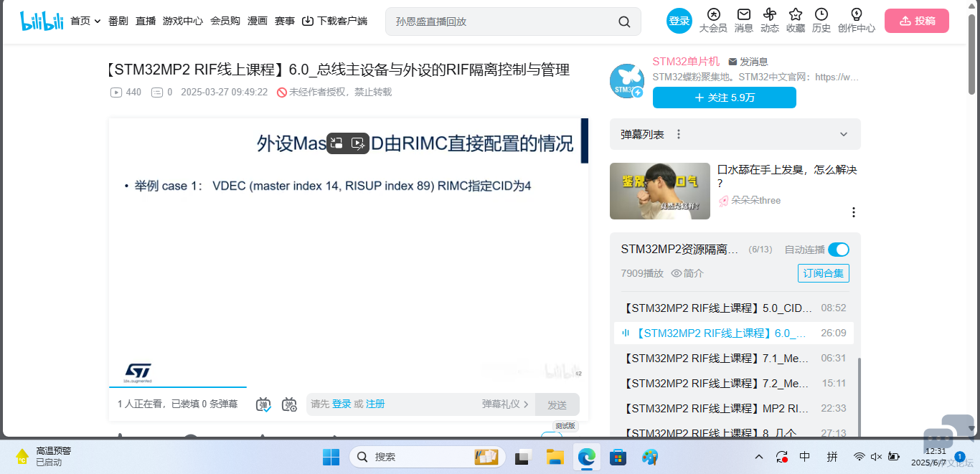The height and width of the screenshot is (474, 980).
Task: Open File Explorer from taskbar
Action: [555, 457]
